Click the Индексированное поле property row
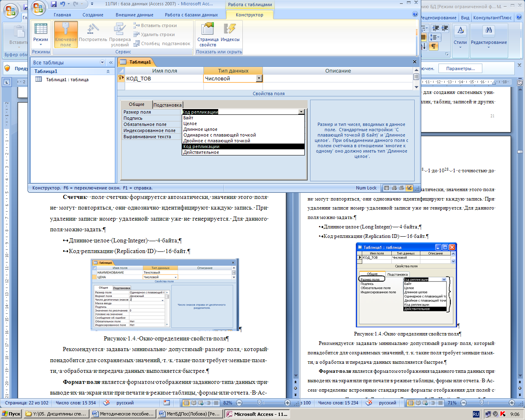 [152, 130]
